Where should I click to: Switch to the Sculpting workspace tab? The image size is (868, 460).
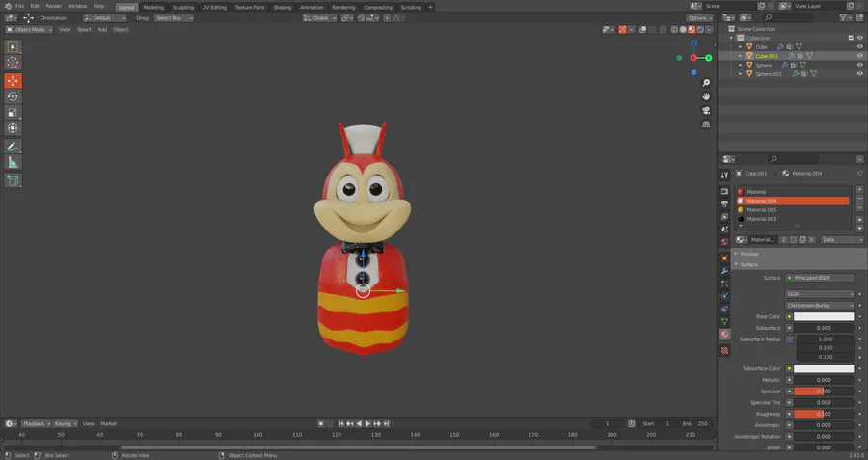pos(183,7)
